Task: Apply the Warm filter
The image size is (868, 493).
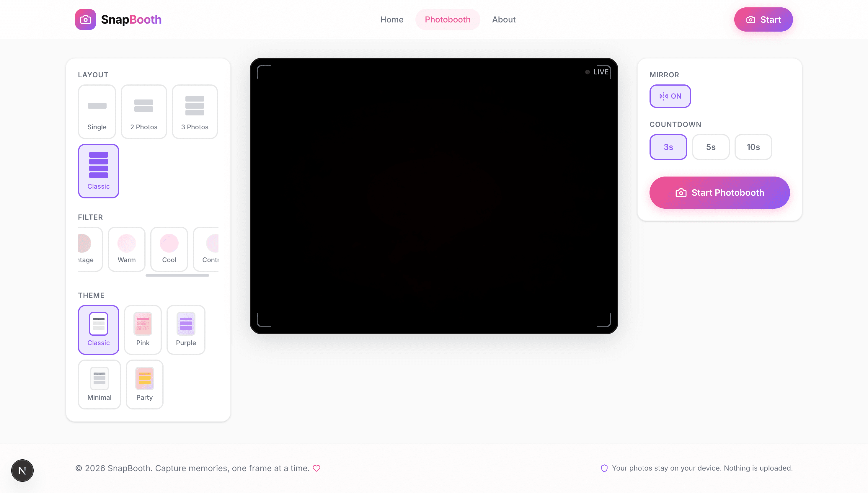Action: [127, 249]
